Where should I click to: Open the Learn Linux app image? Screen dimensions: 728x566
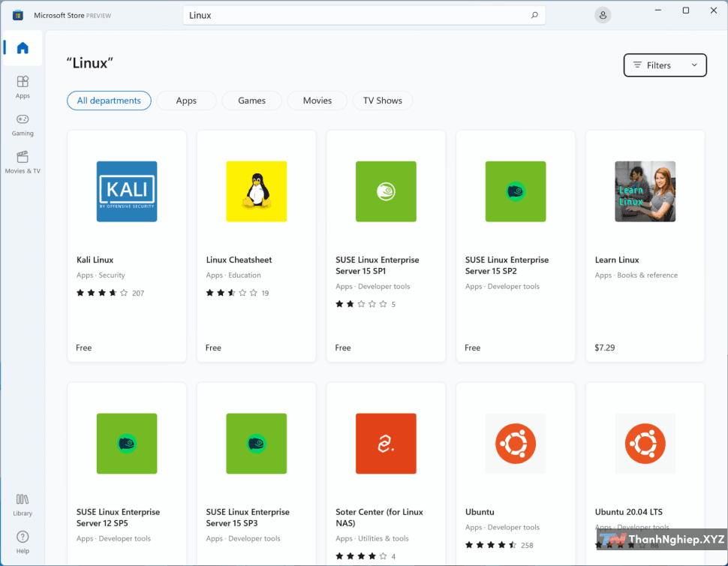645,191
